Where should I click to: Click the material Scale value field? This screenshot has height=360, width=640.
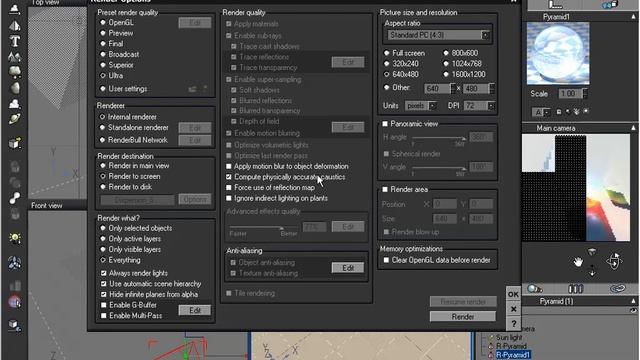click(x=570, y=94)
